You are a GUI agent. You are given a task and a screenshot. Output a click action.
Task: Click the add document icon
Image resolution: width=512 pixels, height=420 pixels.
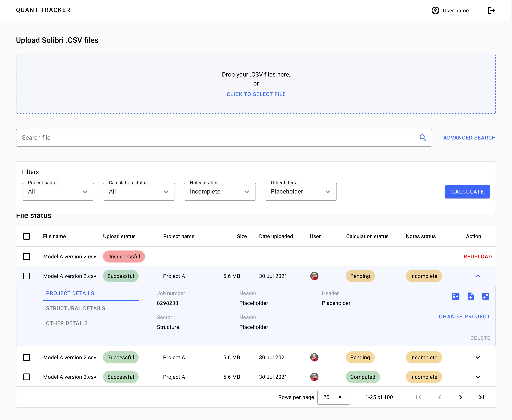coord(470,296)
